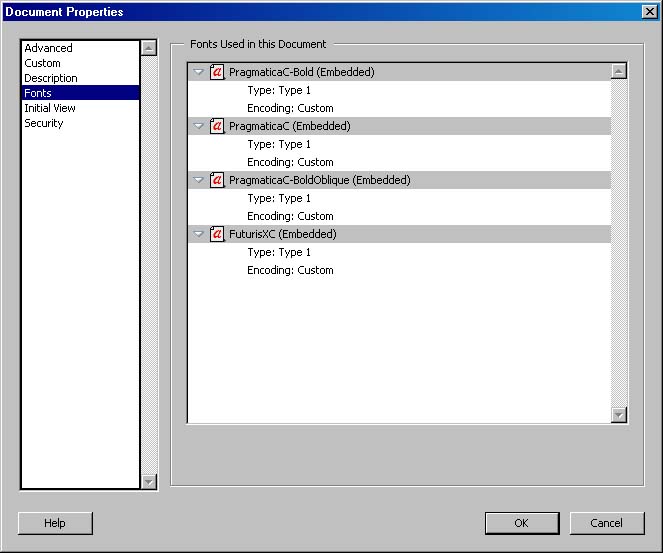Click 'Encoding: Custom' under PragmaticaC-BoldOblique
This screenshot has height=553, width=663.
click(x=290, y=216)
